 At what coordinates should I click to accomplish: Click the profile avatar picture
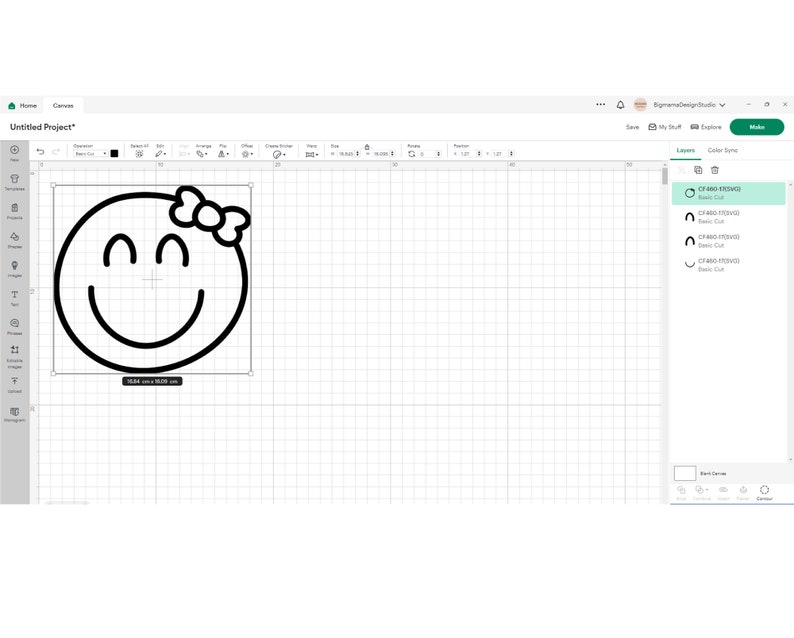click(x=640, y=104)
